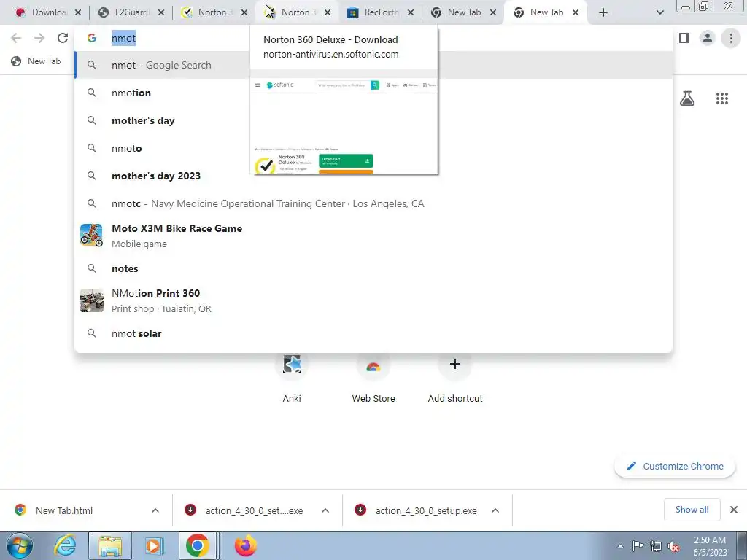
Task: Click the NMotion Print 360 photo thumbnail
Action: pos(91,300)
